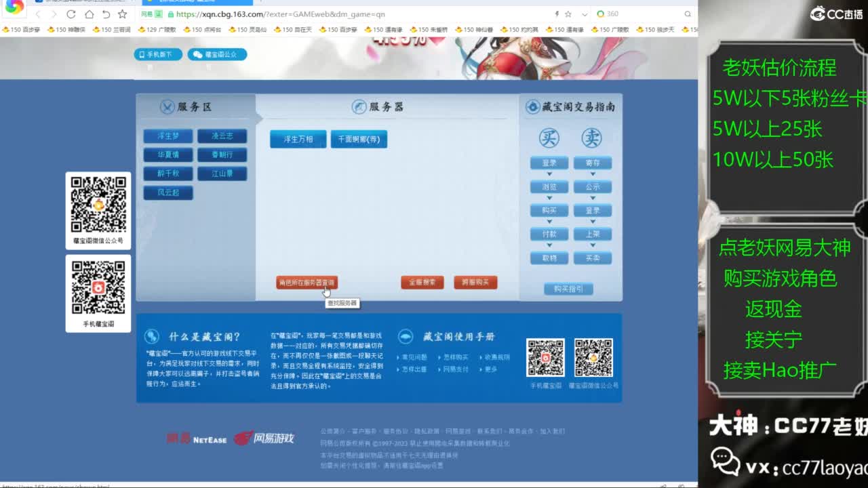The width and height of the screenshot is (868, 488).
Task: Select the 风云起 server region
Action: [x=168, y=192]
